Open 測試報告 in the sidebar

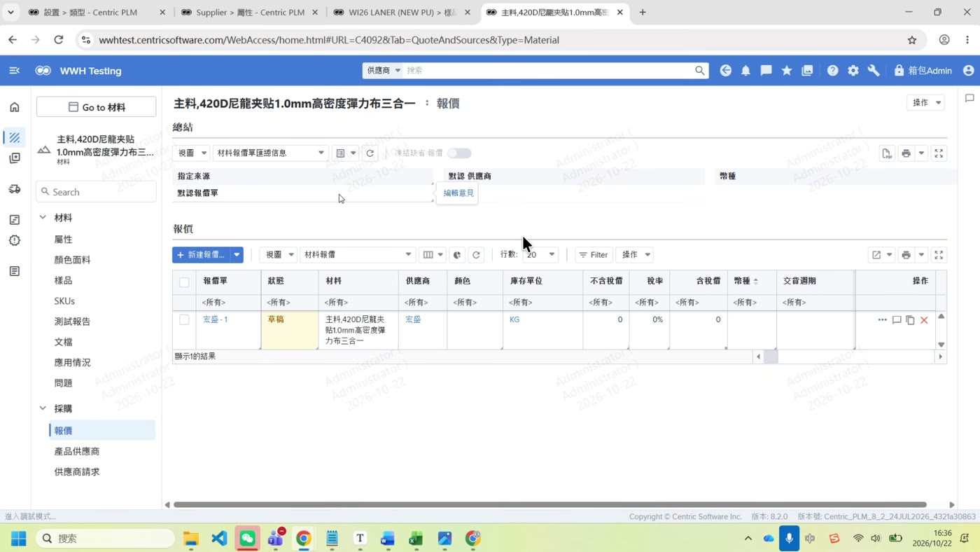(x=72, y=322)
